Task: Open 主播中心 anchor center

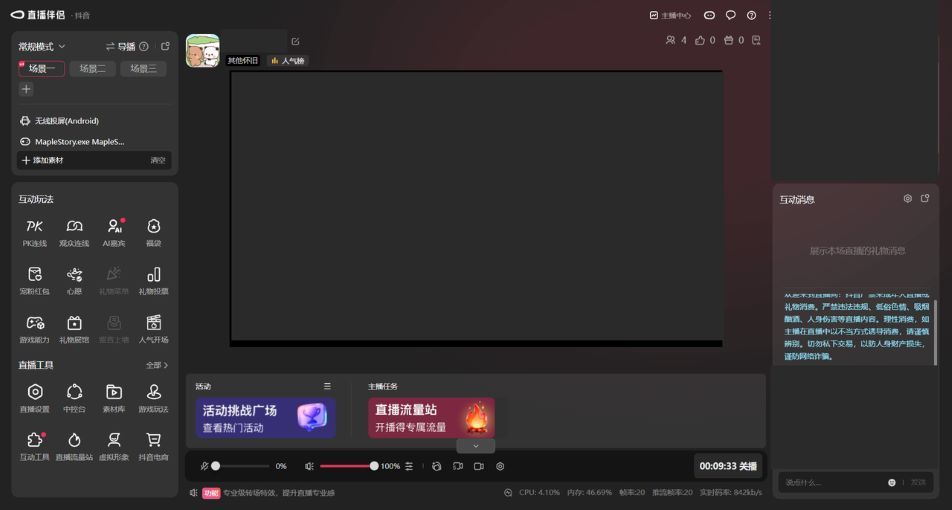Action: (x=670, y=15)
